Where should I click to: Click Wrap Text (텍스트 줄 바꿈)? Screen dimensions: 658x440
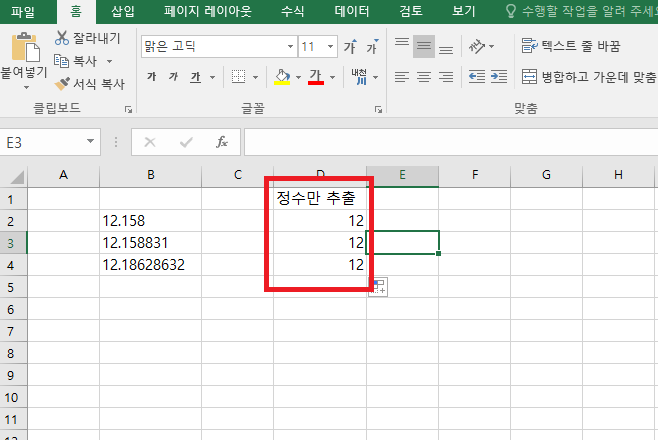[571, 46]
